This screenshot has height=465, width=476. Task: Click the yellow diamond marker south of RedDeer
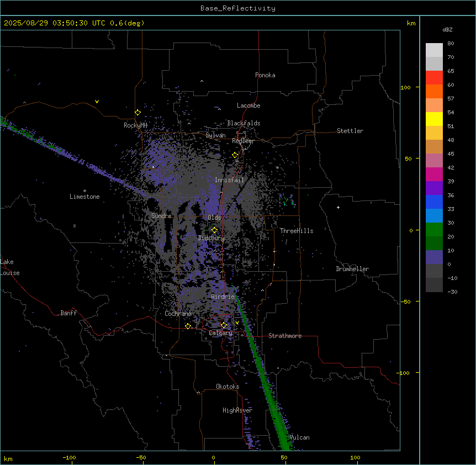point(235,155)
